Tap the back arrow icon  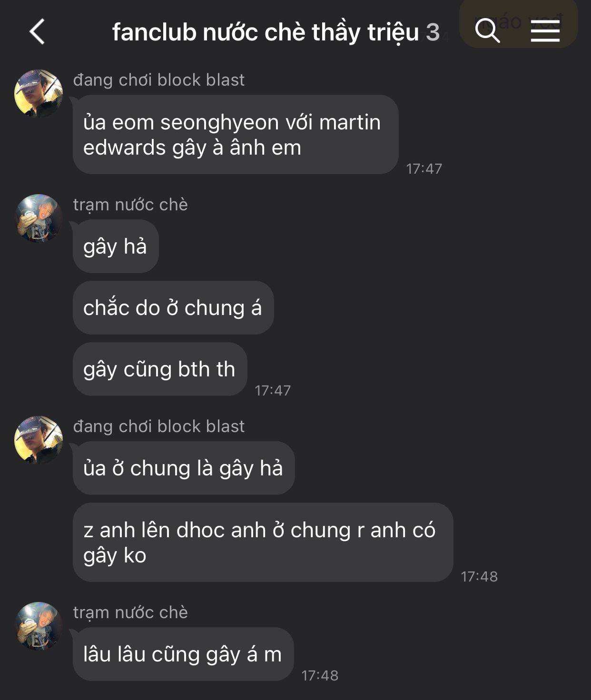pyautogui.click(x=37, y=32)
